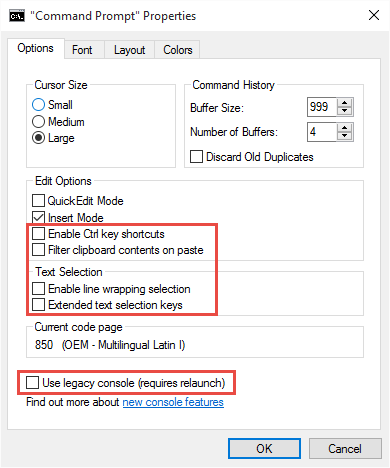This screenshot has height=468, width=390.
Task: Increase Number of Buffers with up arrow
Action: (345, 127)
